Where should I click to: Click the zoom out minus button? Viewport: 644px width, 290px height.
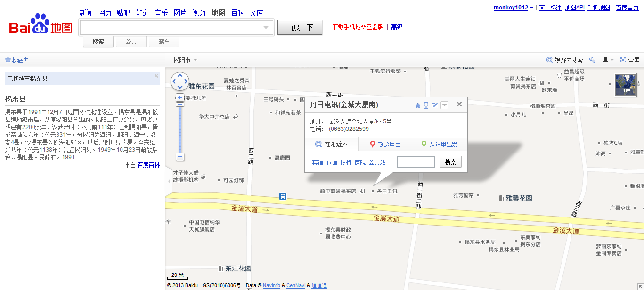(179, 157)
